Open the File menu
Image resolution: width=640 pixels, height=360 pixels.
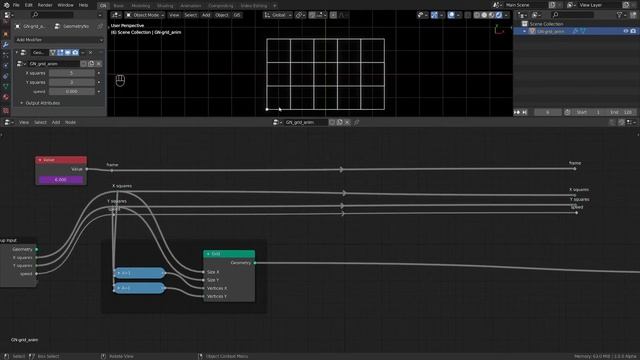click(x=16, y=5)
